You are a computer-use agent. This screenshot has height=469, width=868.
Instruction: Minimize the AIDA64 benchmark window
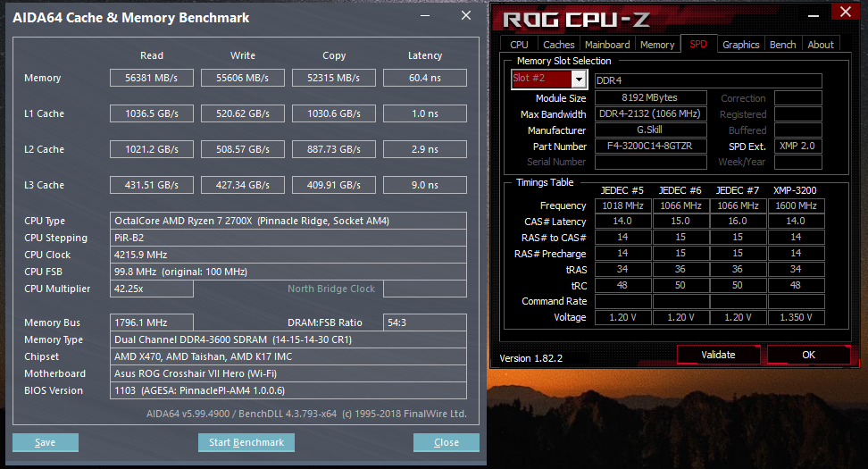tap(425, 15)
